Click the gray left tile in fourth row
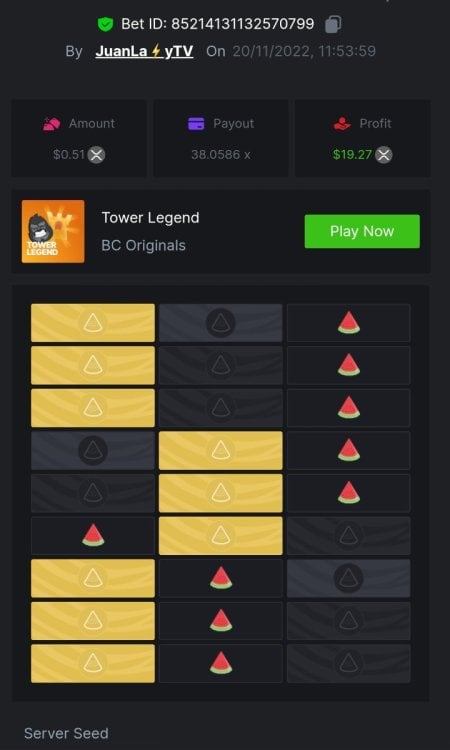450x750 pixels. click(93, 451)
